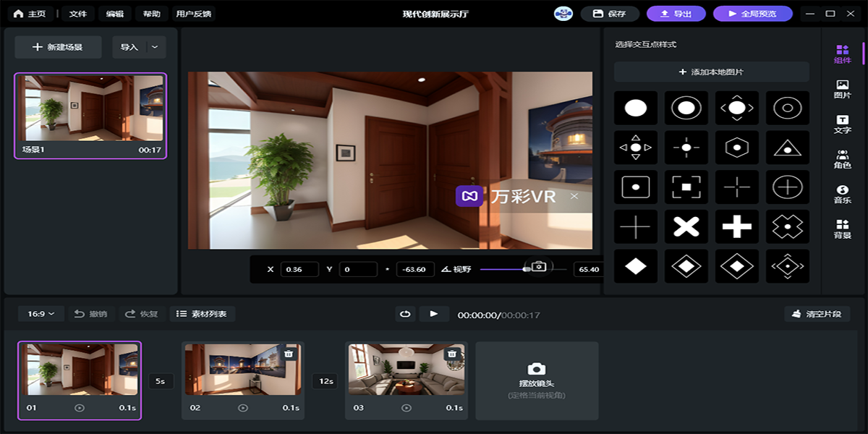Image resolution: width=868 pixels, height=434 pixels.
Task: Open the 角色 character panel
Action: click(842, 159)
